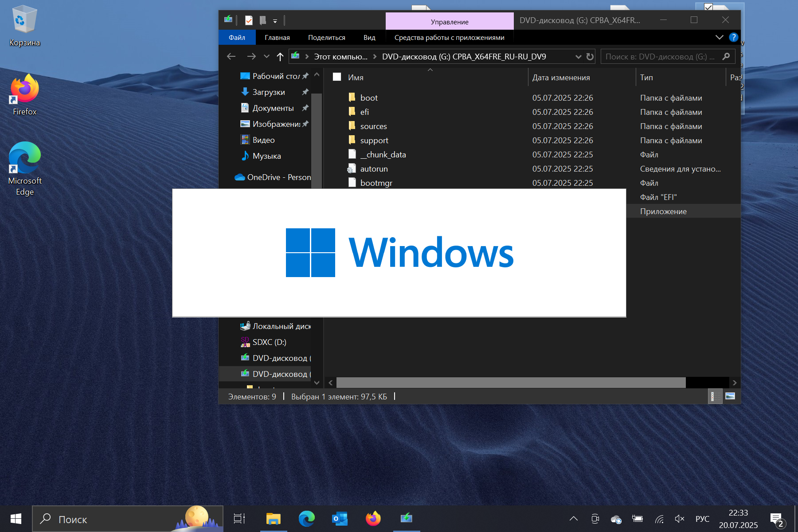Click the search field for DVD-дисковод

tap(661, 56)
